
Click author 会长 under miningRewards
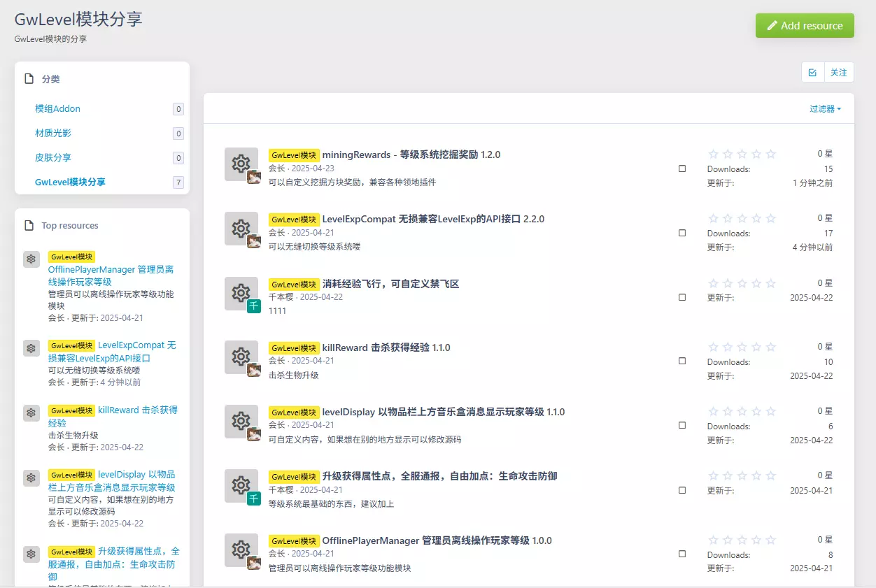pos(277,168)
